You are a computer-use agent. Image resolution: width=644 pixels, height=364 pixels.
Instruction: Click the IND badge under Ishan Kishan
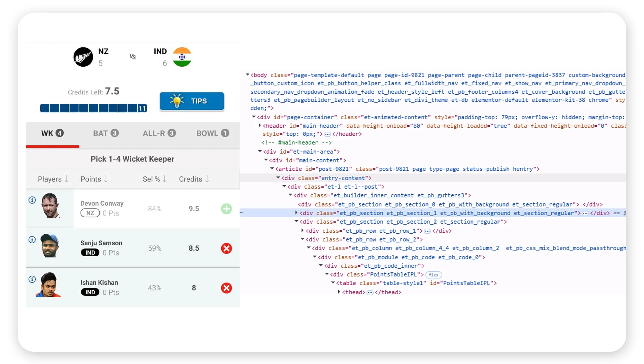click(90, 292)
